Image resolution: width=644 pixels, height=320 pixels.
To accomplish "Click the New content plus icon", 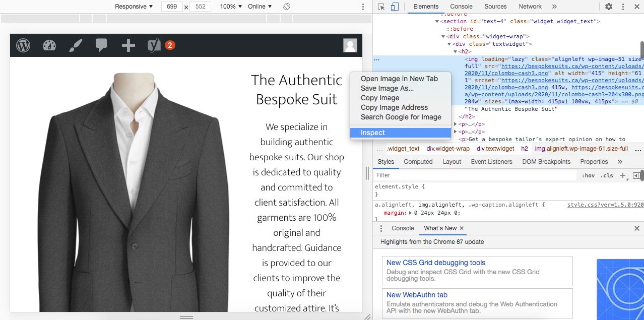I will (128, 45).
